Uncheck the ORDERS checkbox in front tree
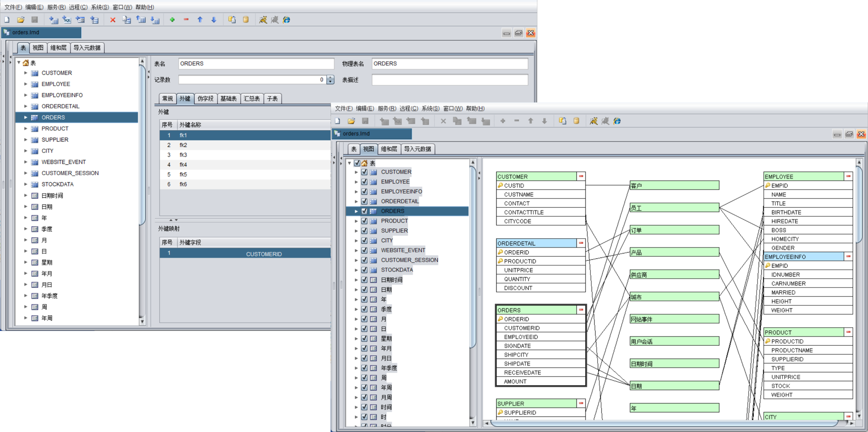This screenshot has height=432, width=868. coord(364,211)
